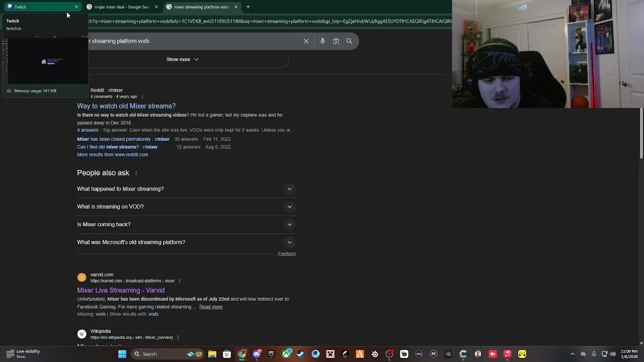
Task: Open Epic Games Launcher from the taskbar
Action: pos(271,354)
